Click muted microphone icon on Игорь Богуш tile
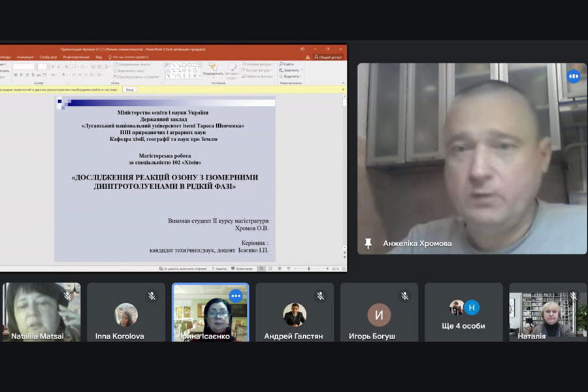The width and height of the screenshot is (588, 392). click(405, 296)
